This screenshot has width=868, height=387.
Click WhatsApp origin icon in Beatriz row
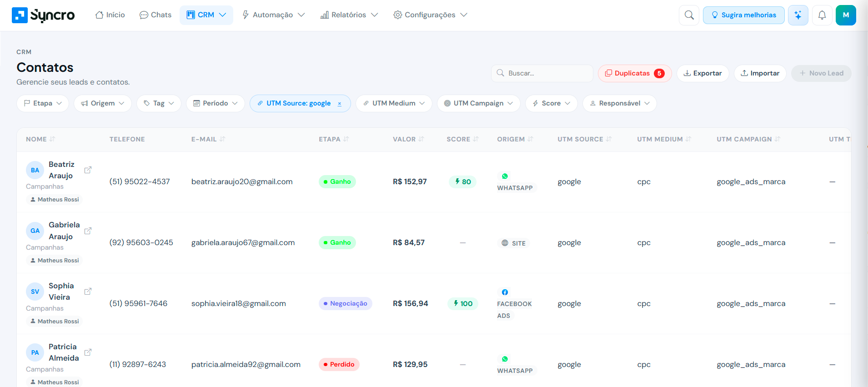(505, 176)
